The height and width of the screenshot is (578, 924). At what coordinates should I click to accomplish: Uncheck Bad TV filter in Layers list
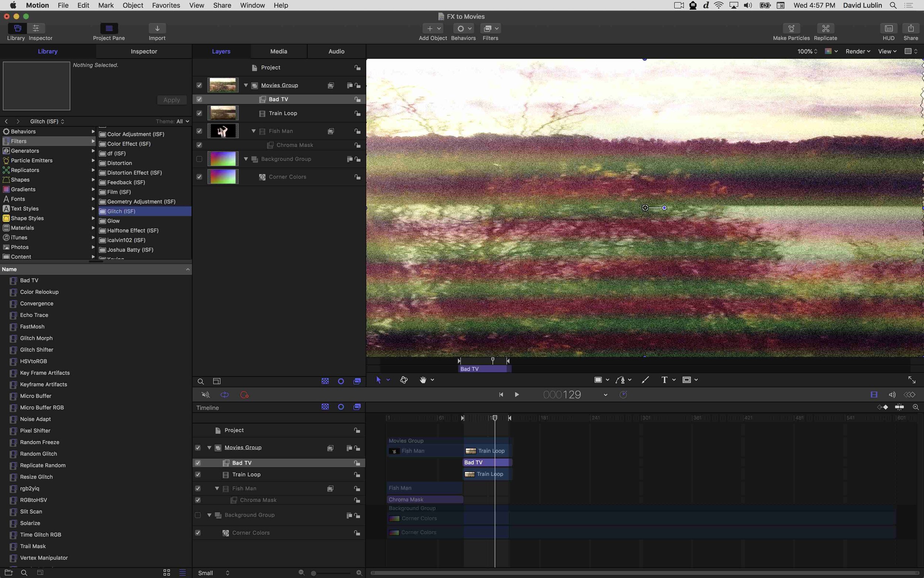199,99
